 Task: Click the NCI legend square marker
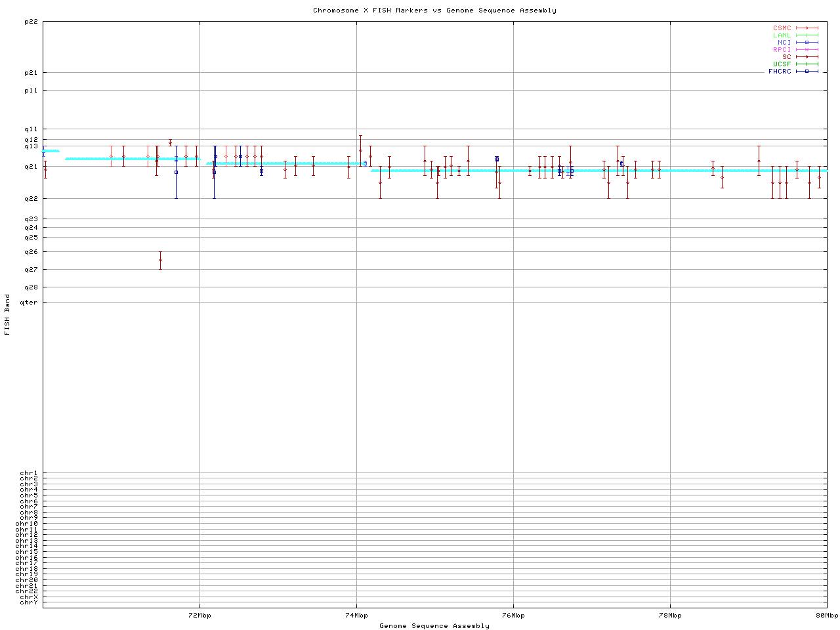coord(807,43)
